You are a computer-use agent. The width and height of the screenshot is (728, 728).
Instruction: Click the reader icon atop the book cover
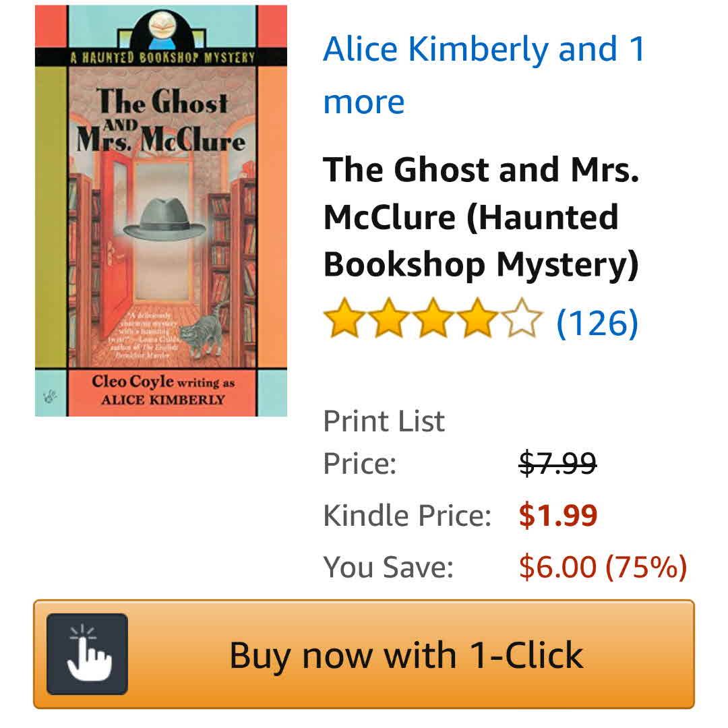point(162,30)
